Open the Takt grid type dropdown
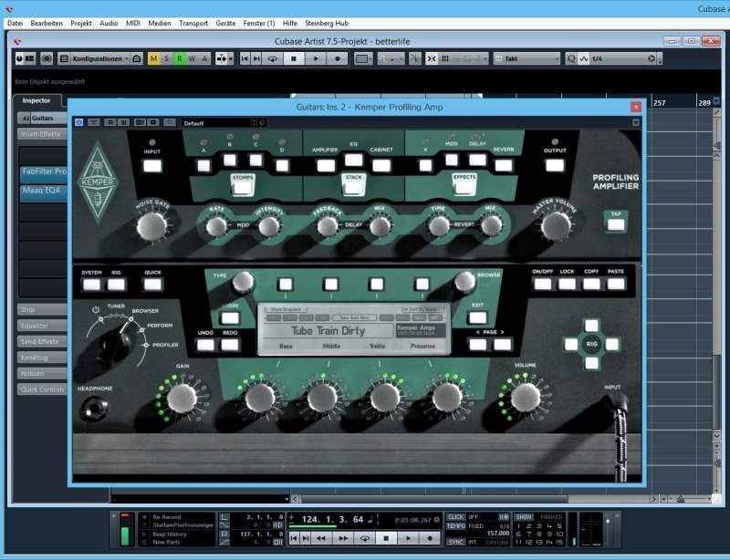730x560 pixels. point(527,58)
